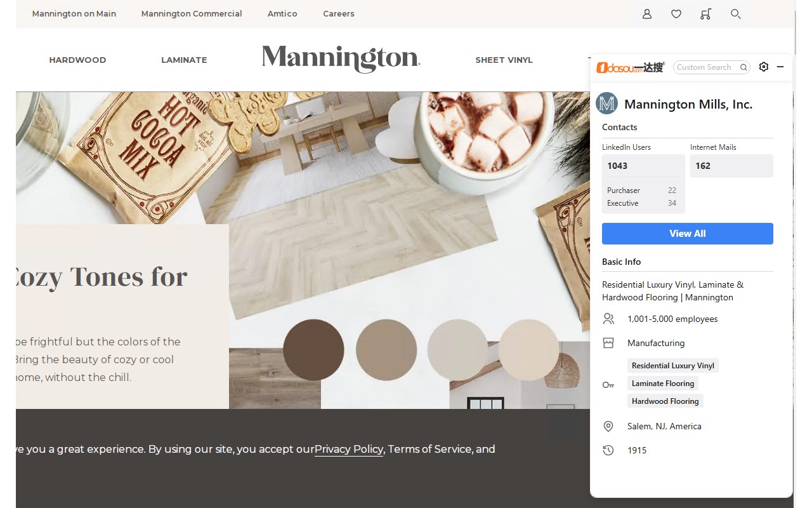This screenshot has height=508, width=812.
Task: Follow the Privacy Policy link
Action: (x=349, y=449)
